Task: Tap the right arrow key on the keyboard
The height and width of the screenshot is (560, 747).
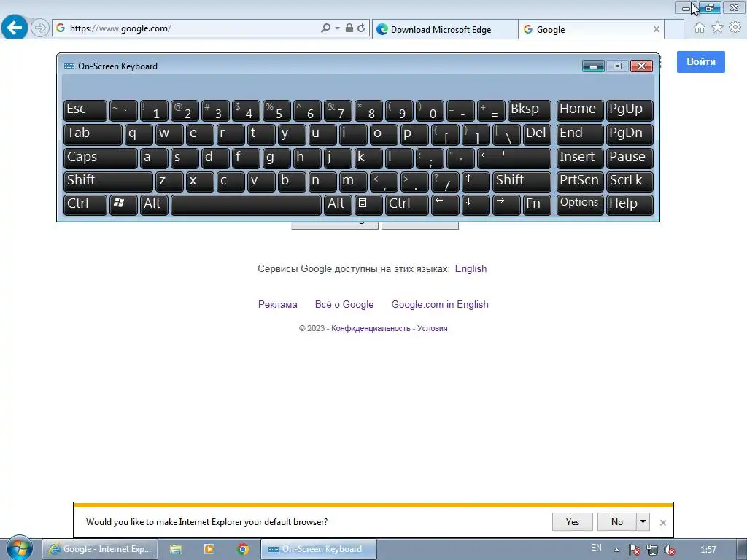Action: 506,205
